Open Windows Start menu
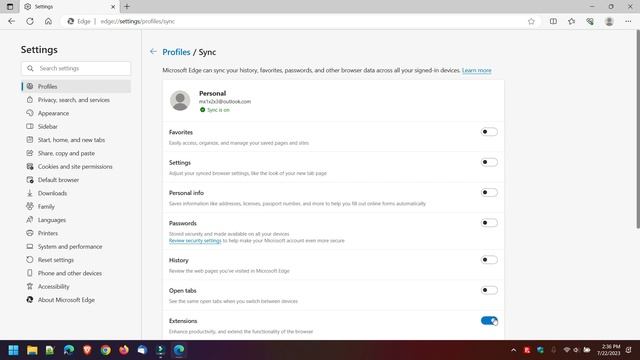 [13, 350]
